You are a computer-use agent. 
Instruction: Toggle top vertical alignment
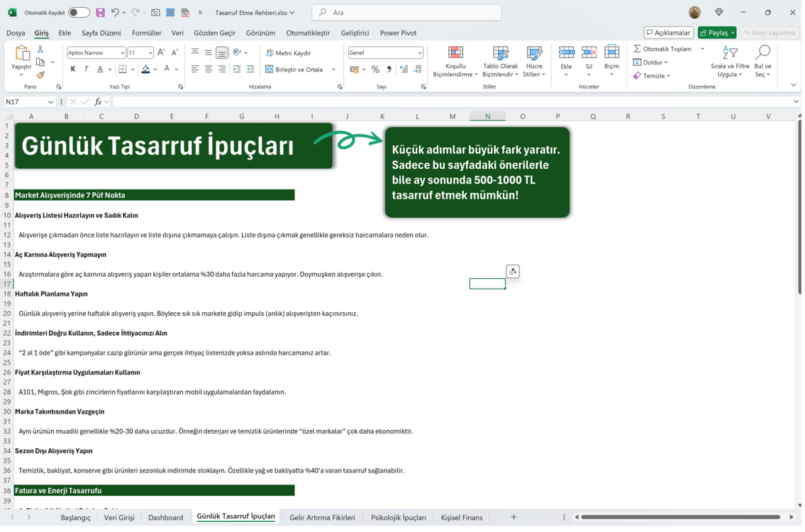pos(195,52)
